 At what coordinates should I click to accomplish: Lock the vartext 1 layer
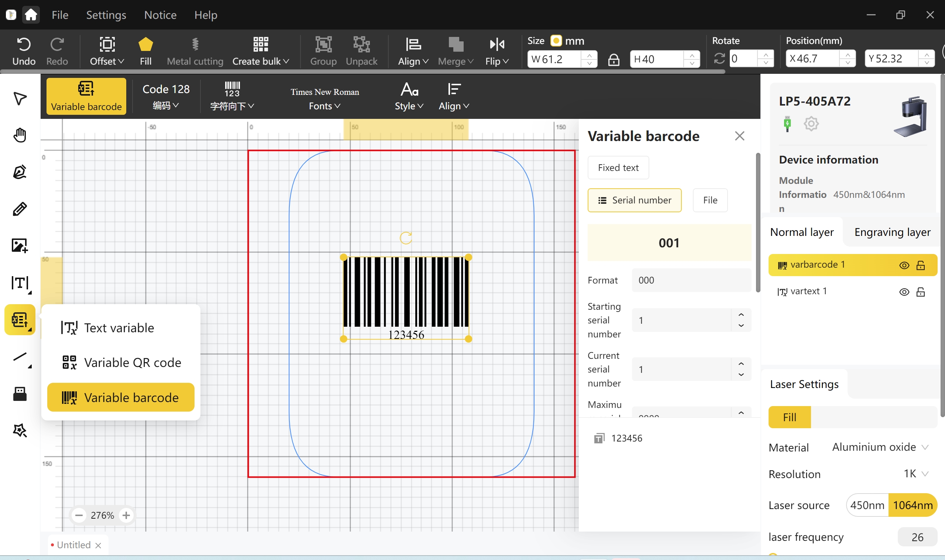921,292
